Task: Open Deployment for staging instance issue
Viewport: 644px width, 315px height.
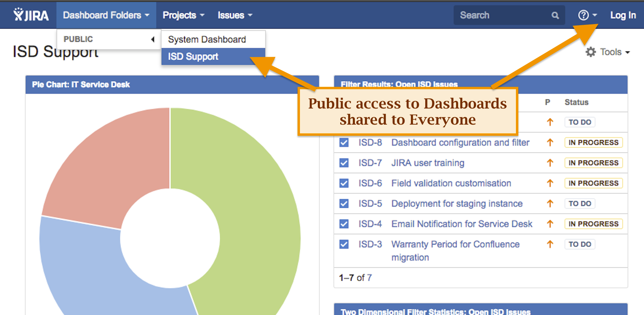Action: (457, 203)
